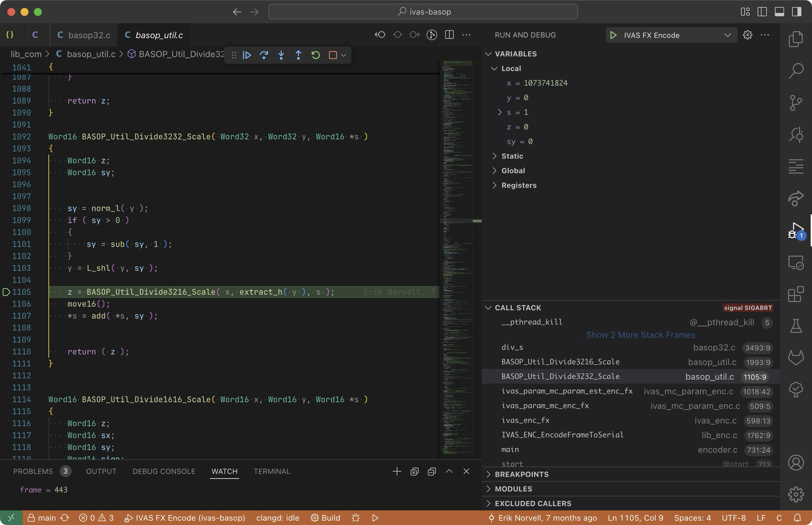Toggle the bottom panel visibility

coord(779,12)
